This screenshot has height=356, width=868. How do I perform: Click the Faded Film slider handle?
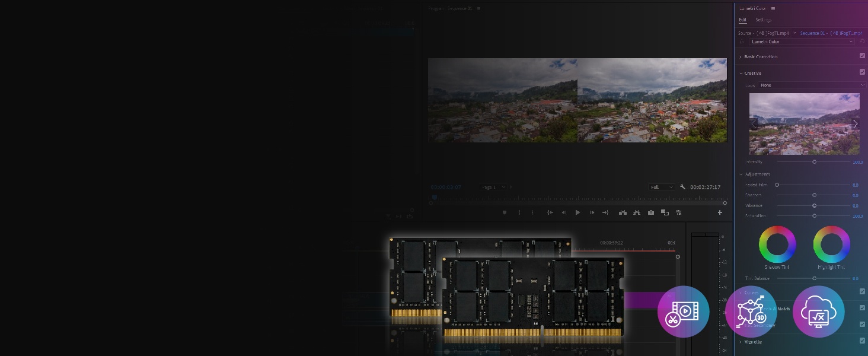coord(777,185)
